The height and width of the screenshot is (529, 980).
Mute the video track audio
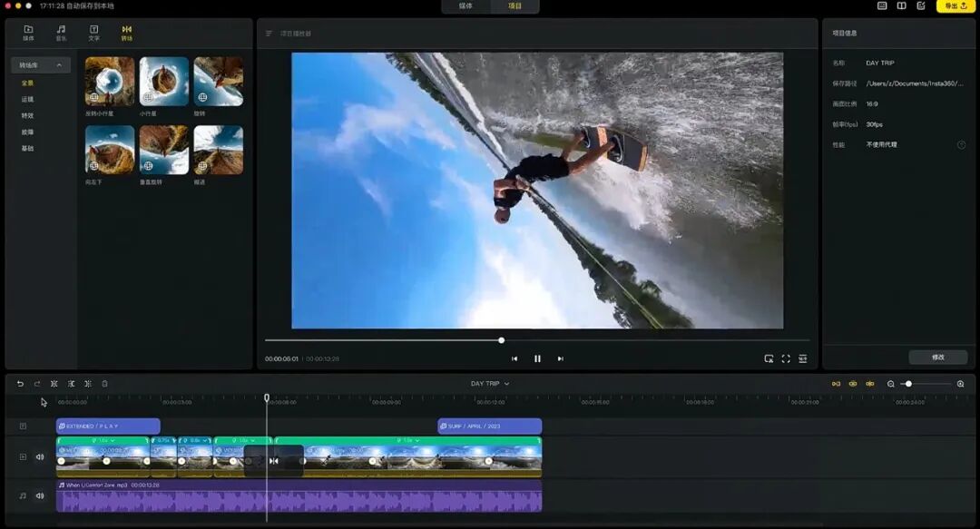40,456
